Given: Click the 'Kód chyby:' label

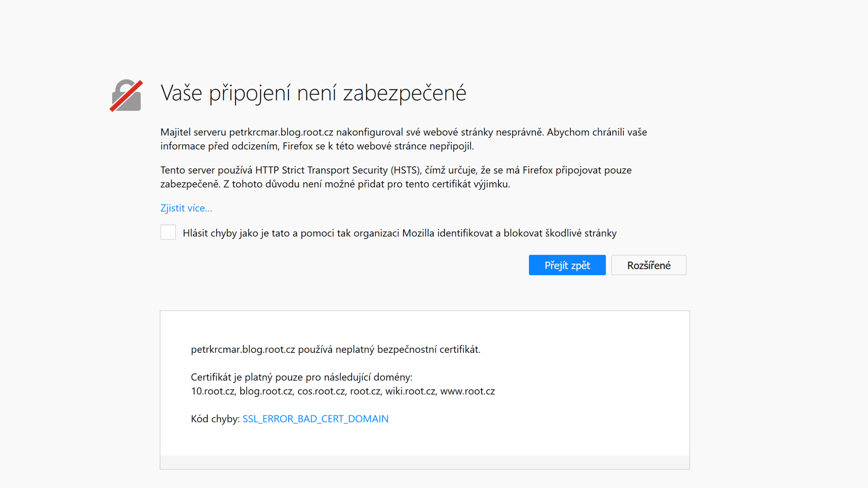Looking at the screenshot, I should (215, 419).
